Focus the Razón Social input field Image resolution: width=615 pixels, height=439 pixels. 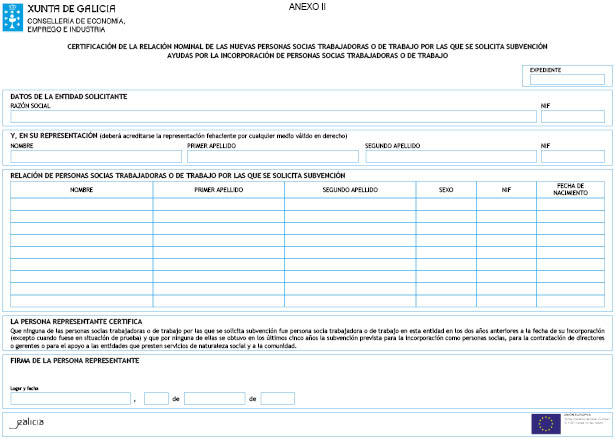point(272,116)
